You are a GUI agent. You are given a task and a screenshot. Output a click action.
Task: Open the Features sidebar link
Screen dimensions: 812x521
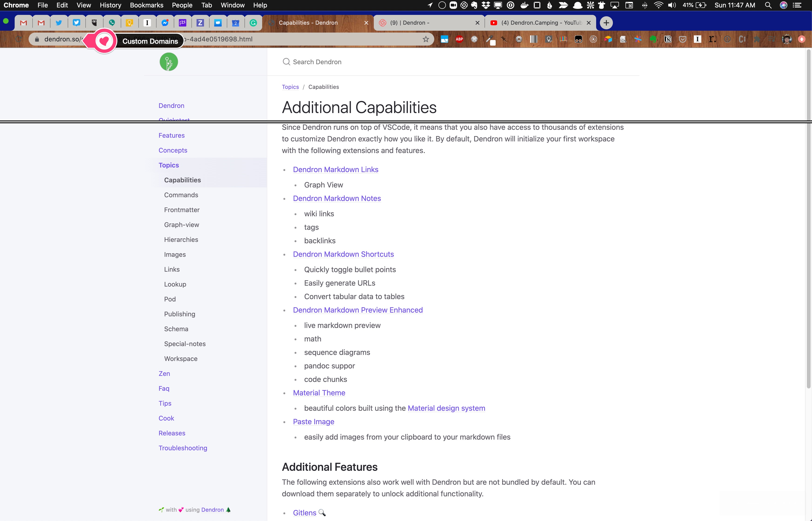tap(171, 136)
